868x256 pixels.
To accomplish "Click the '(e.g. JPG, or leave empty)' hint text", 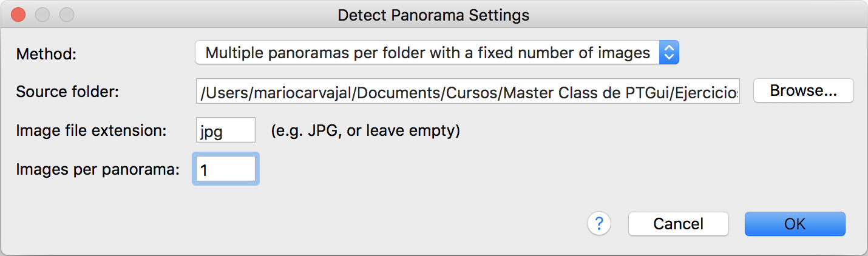I will point(365,130).
